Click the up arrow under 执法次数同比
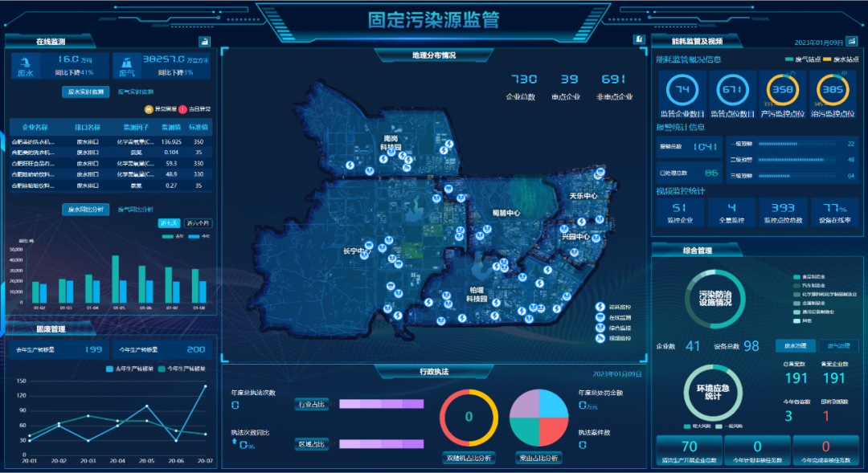 (234, 442)
